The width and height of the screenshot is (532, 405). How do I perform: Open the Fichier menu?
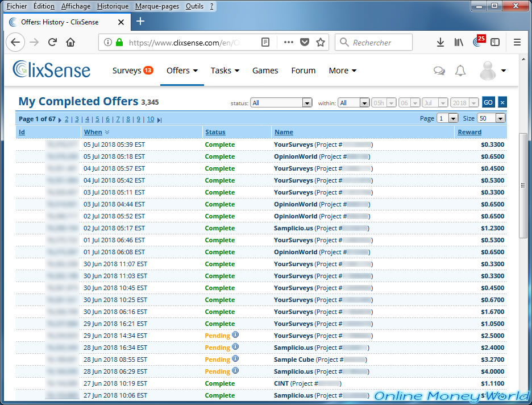(16, 6)
